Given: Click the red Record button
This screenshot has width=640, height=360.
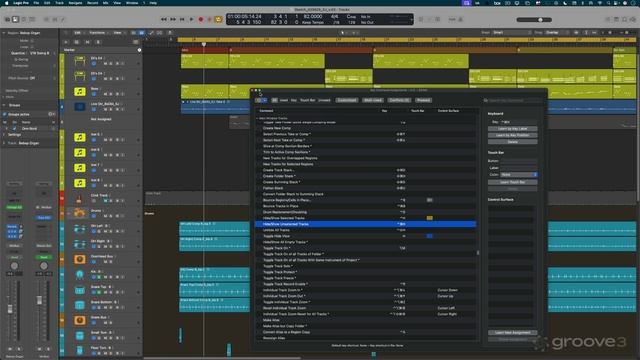Looking at the screenshot, I should coord(200,19).
